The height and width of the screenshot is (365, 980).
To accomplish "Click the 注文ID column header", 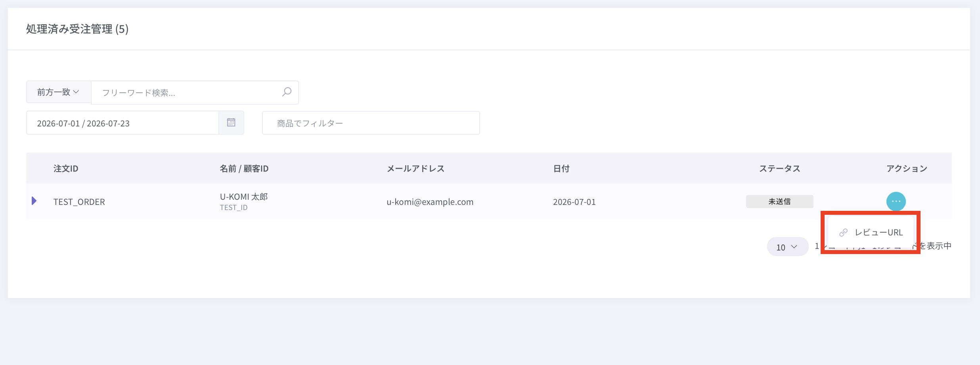I will [x=66, y=168].
